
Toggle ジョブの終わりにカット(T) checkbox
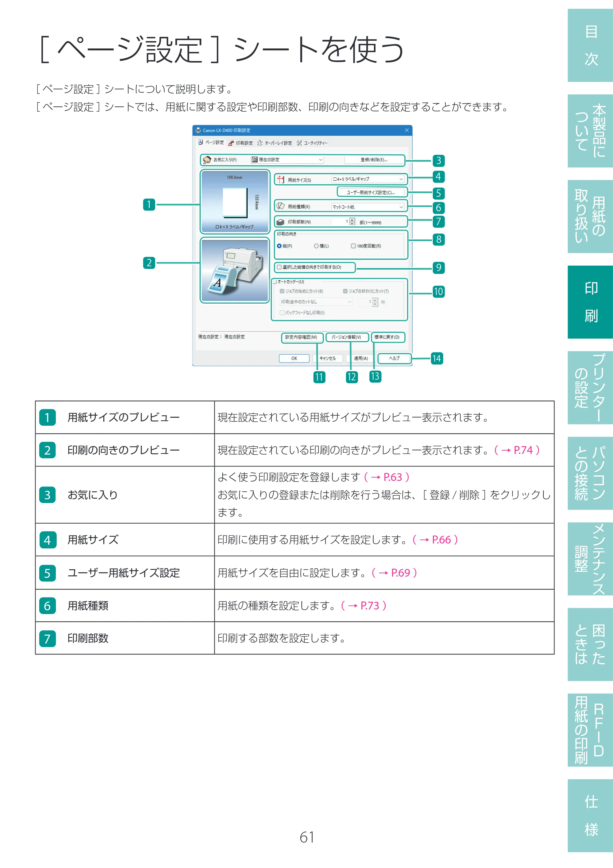click(x=345, y=291)
